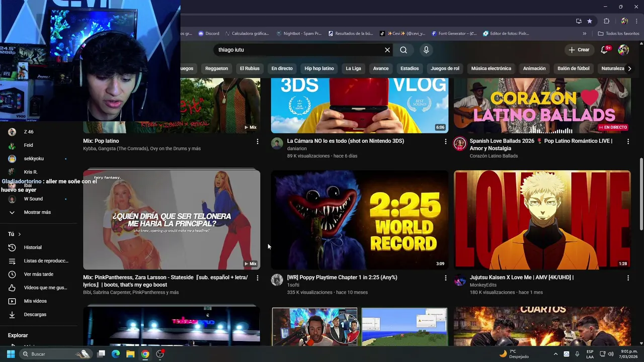
Task: Show more bookmarks overflow chevron
Action: 584,34
